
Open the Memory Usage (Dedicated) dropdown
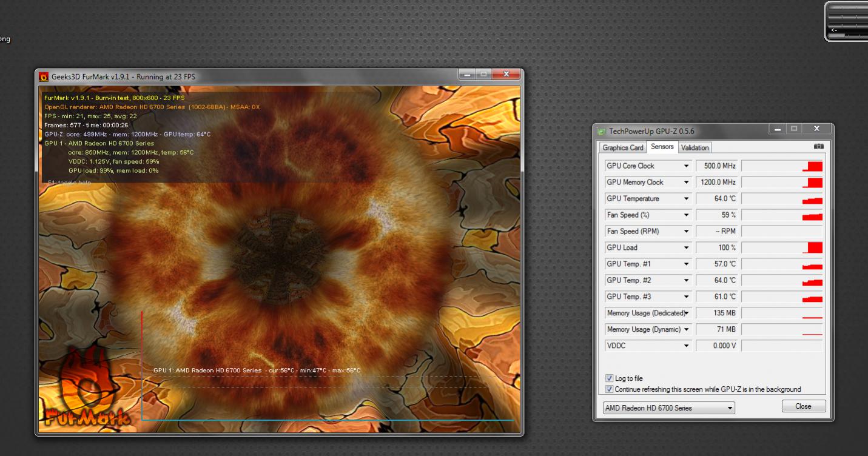(687, 313)
